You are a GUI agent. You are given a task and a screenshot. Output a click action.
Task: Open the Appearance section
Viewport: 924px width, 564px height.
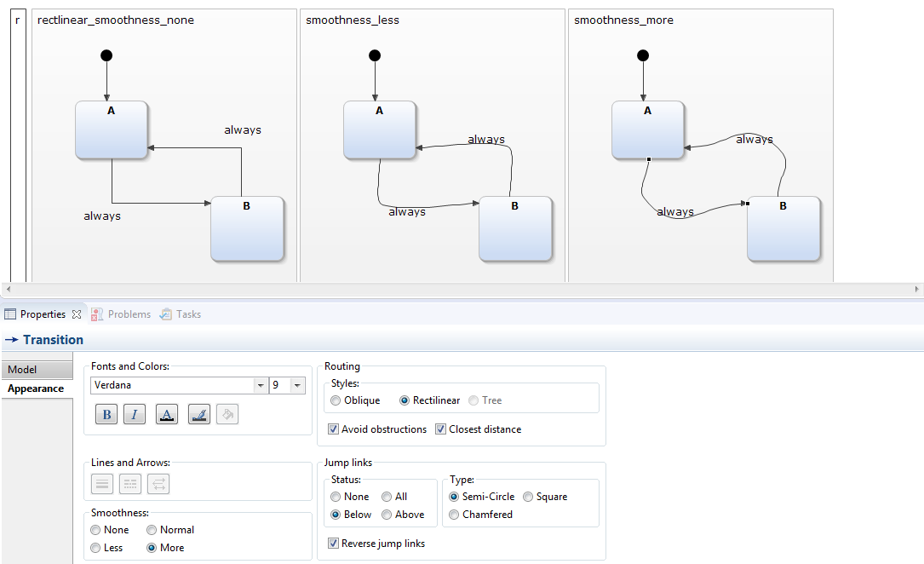pyautogui.click(x=37, y=388)
